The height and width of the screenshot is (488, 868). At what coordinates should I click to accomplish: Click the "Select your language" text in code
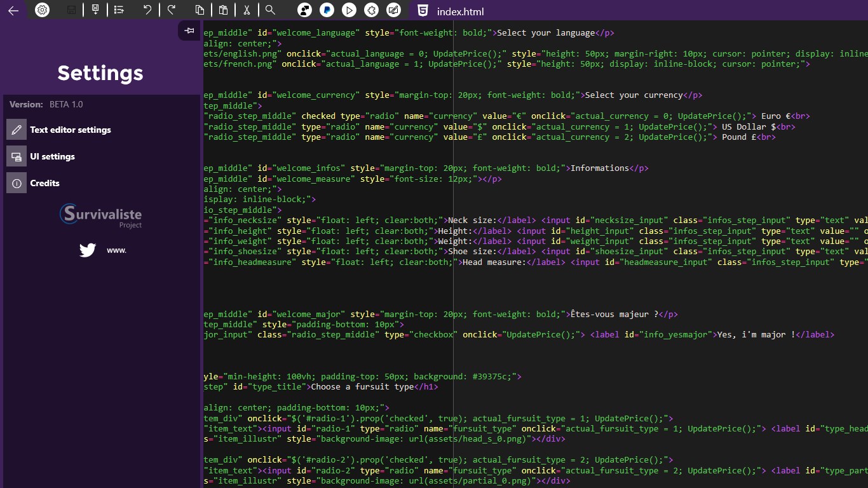(545, 33)
